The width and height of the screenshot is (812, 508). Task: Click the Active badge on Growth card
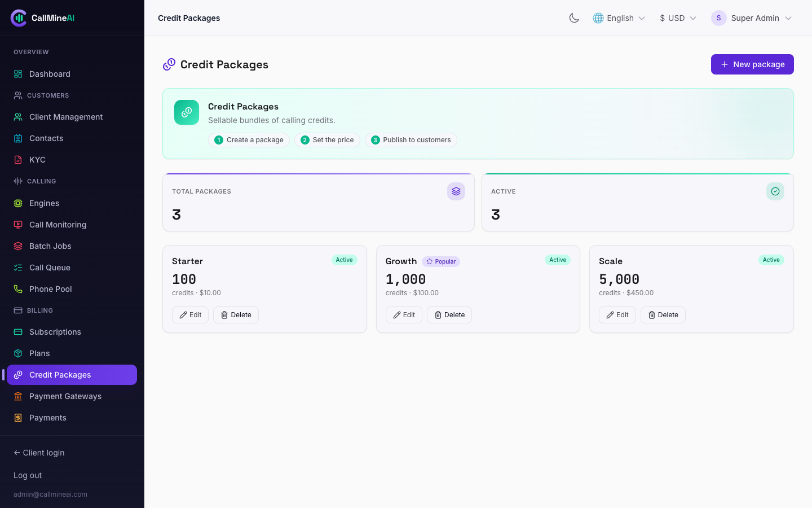point(558,260)
